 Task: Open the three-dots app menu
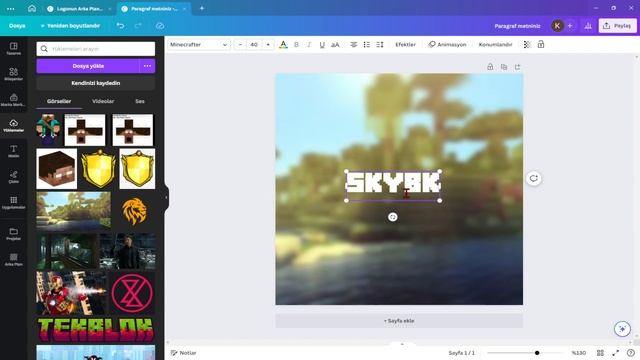[11, 9]
